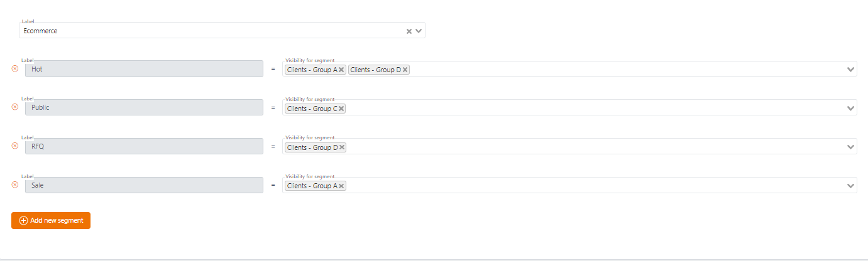Click inside Public visibility segment field
Screen dimensions: 868x261
click(570, 108)
